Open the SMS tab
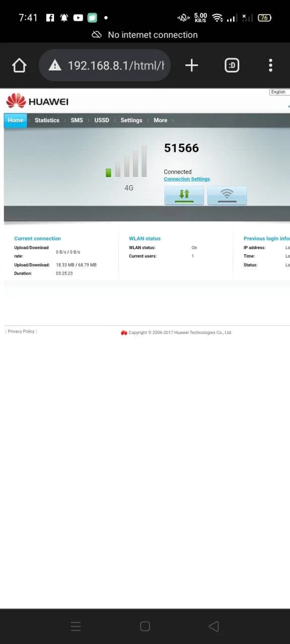This screenshot has width=290, height=644. point(77,120)
